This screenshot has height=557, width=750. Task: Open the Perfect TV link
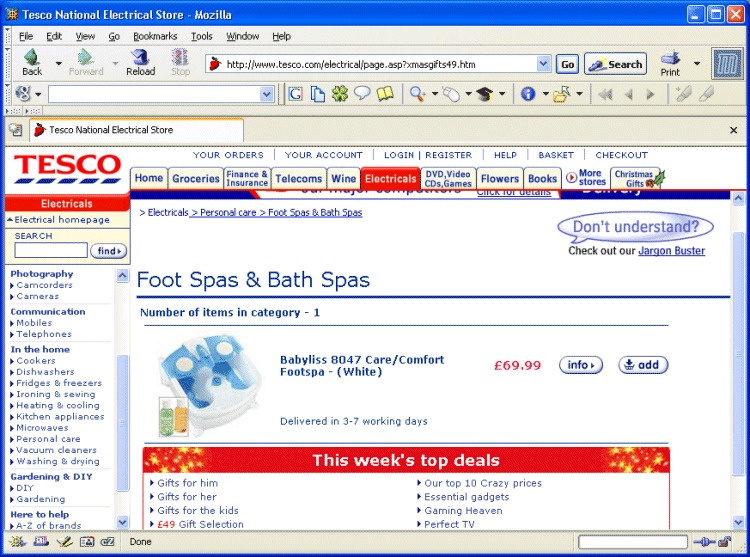coord(449,524)
